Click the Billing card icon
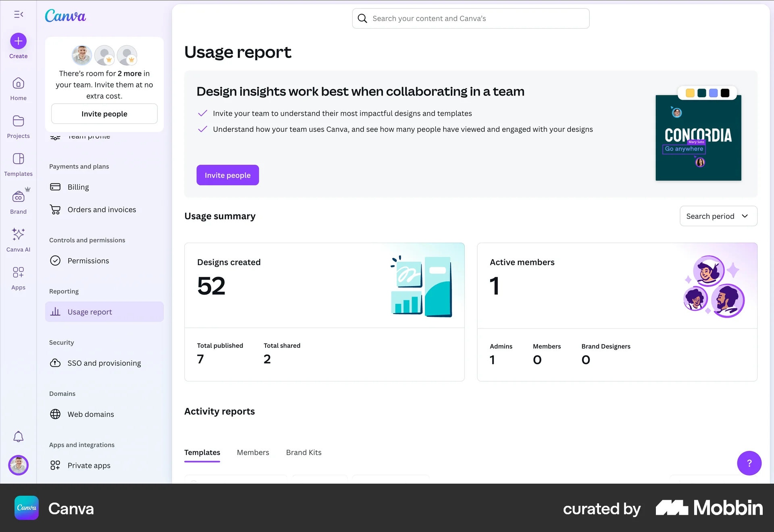The image size is (774, 532). (56, 187)
